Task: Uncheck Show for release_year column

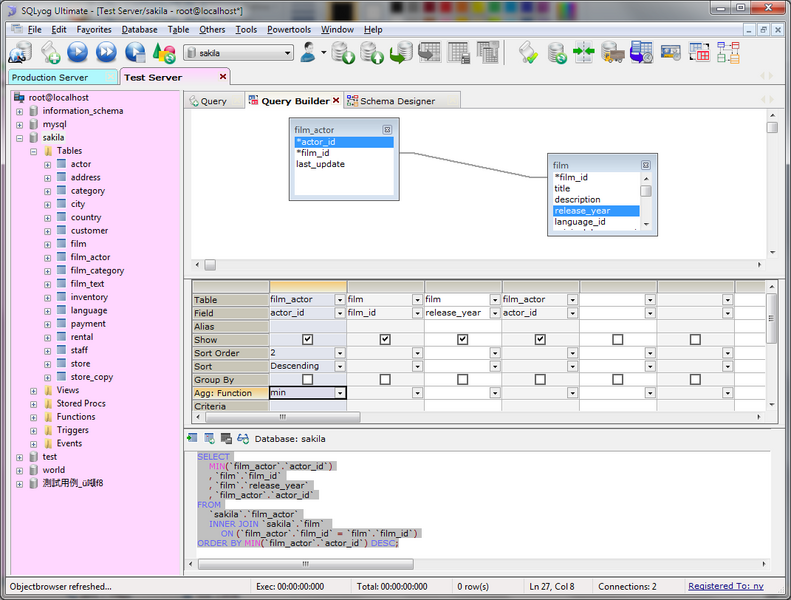Action: tap(463, 340)
